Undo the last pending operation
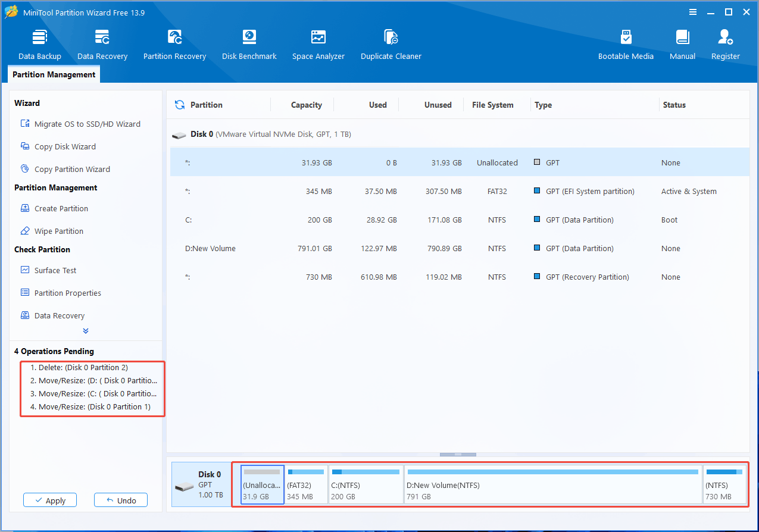 pyautogui.click(x=121, y=500)
